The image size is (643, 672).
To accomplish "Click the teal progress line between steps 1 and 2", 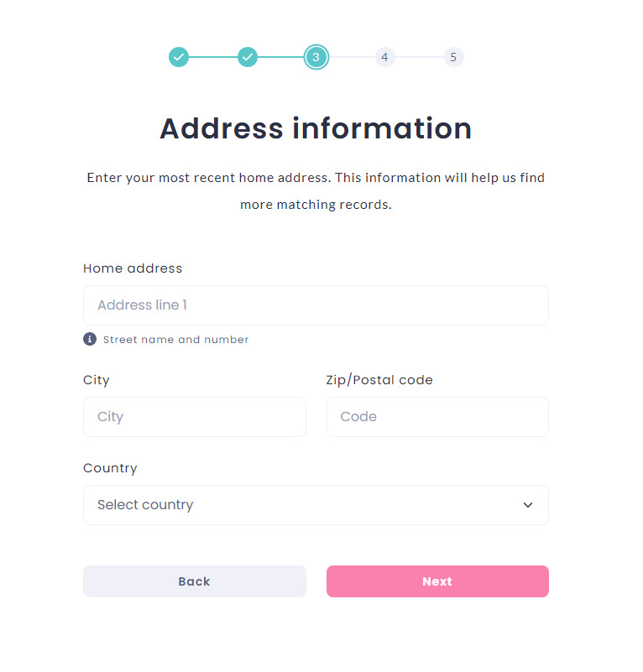I will pyautogui.click(x=213, y=57).
